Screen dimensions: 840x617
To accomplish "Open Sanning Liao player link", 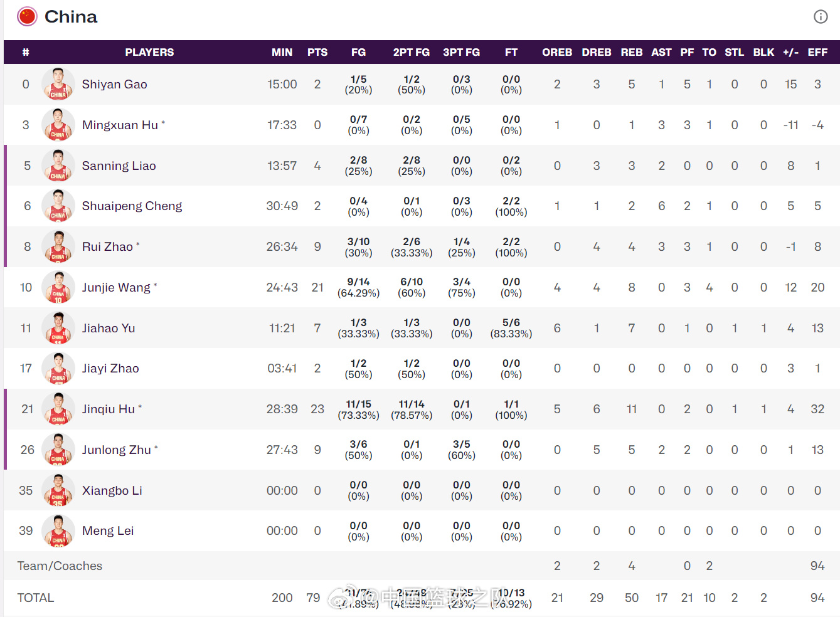I will pyautogui.click(x=119, y=166).
